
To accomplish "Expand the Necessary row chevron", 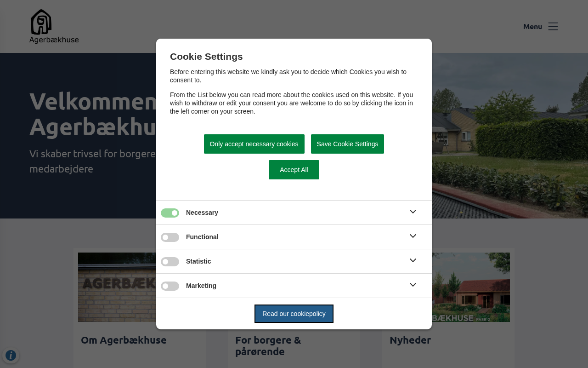I will pyautogui.click(x=413, y=212).
